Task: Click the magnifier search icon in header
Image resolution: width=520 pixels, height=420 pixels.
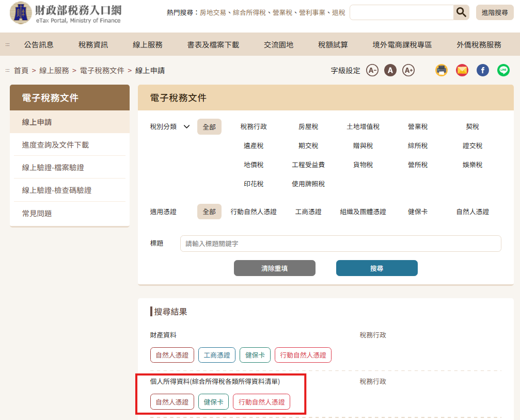Action: 461,12
